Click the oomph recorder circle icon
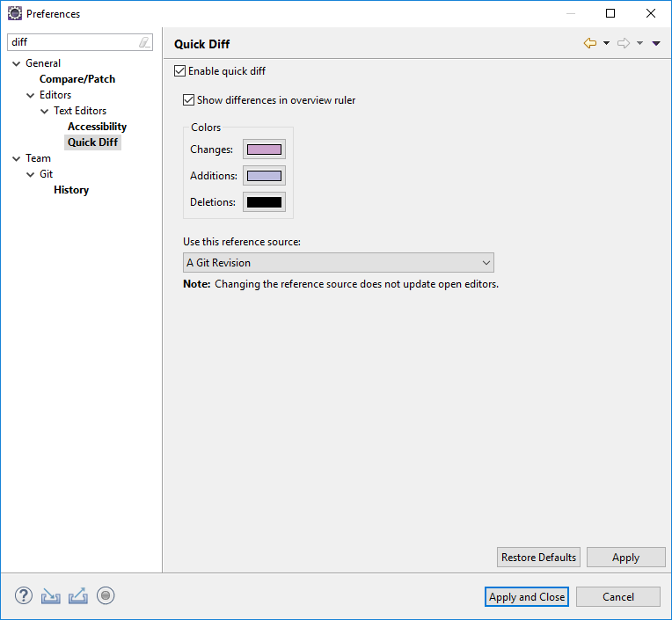Image resolution: width=672 pixels, height=620 pixels. 106,596
